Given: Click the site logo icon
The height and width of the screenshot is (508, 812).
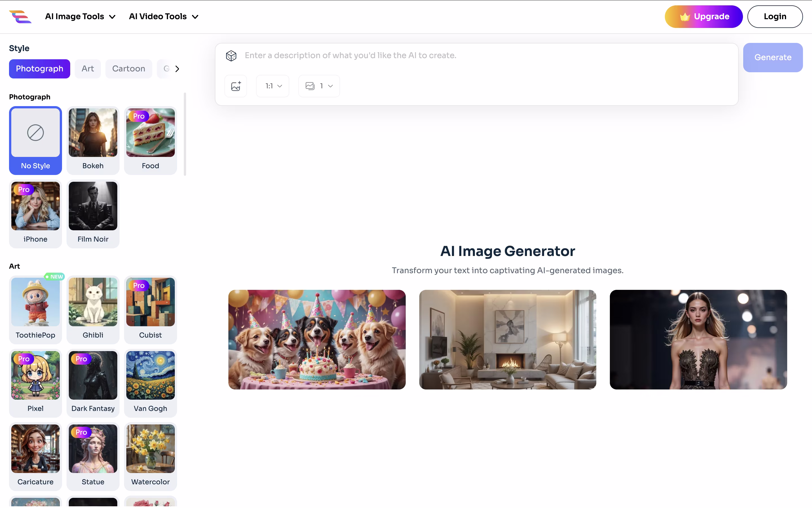Looking at the screenshot, I should [x=20, y=16].
